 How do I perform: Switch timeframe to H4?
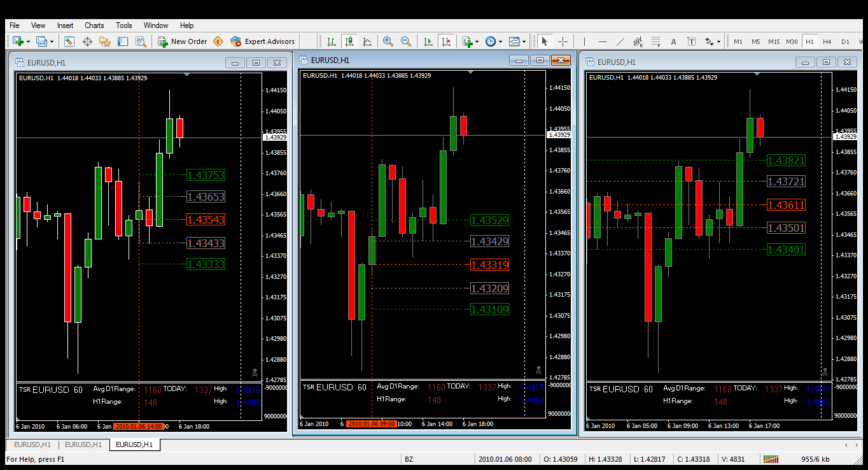[827, 41]
